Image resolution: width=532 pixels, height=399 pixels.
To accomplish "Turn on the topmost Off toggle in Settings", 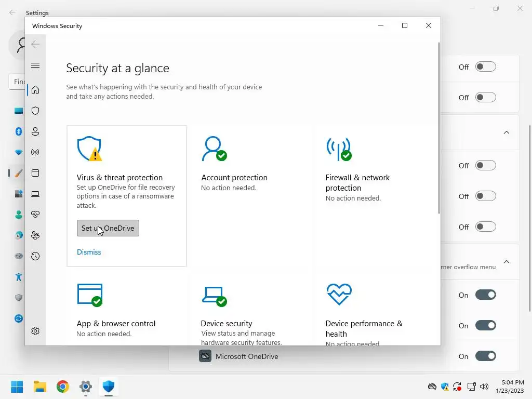I will click(486, 66).
